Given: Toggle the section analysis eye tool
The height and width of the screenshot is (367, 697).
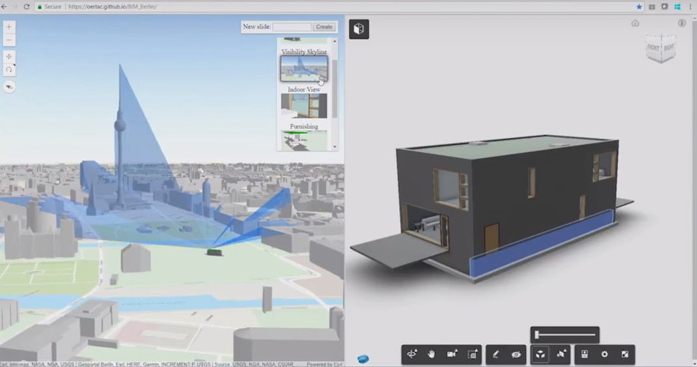Looking at the screenshot, I should tap(516, 354).
